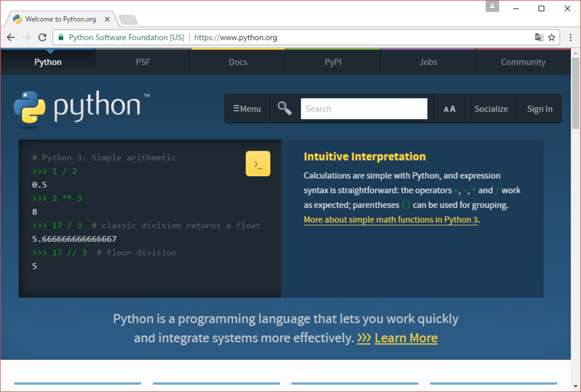The height and width of the screenshot is (392, 581).
Task: Click in the Search input field
Action: 364,109
